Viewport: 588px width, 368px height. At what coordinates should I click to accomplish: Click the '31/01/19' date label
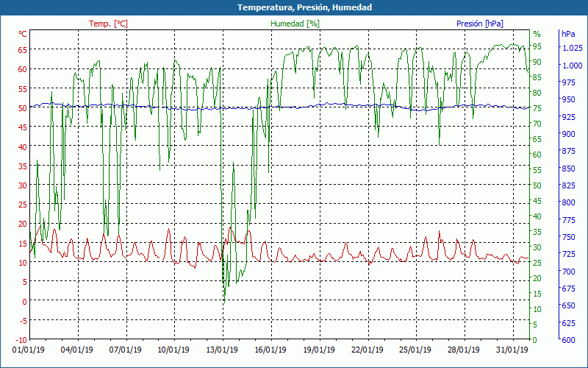[x=512, y=350]
